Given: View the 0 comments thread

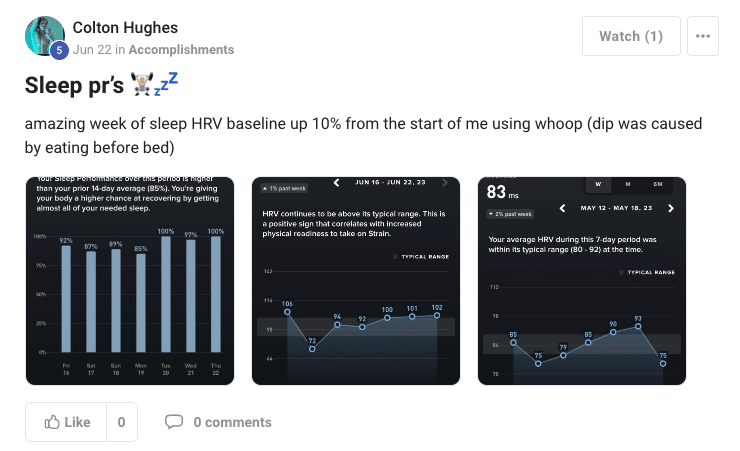Looking at the screenshot, I should click(232, 422).
